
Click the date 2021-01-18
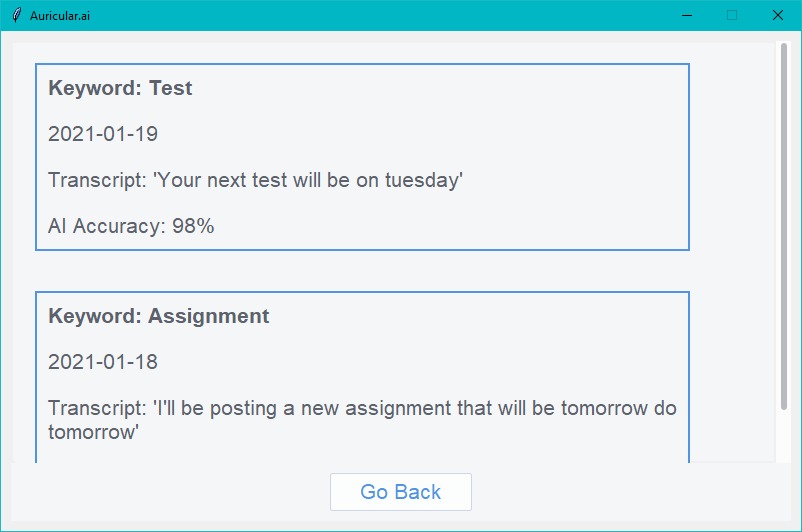coord(103,362)
